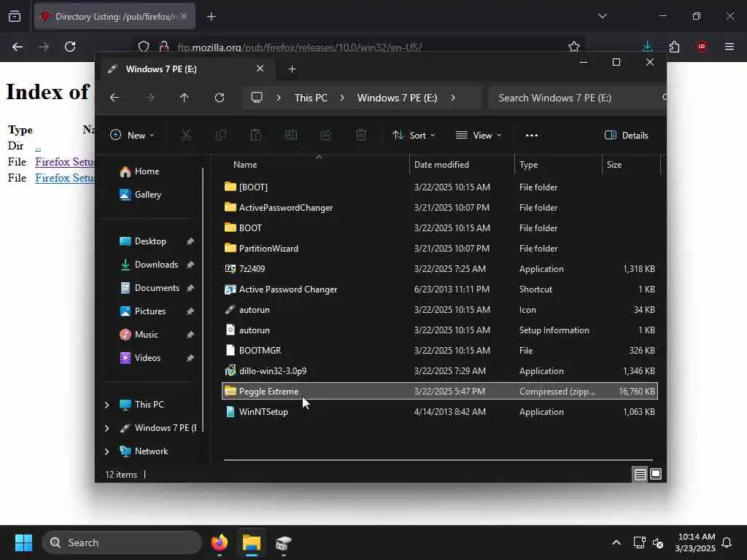Click the Paste clipboard icon in Explorer toolbar
Screen dimensions: 747x560
256,135
